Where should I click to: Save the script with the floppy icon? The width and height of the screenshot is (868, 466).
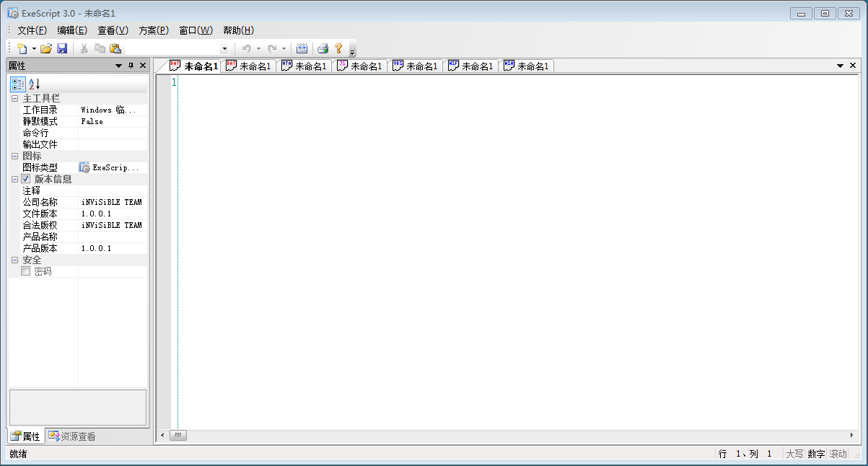click(62, 48)
